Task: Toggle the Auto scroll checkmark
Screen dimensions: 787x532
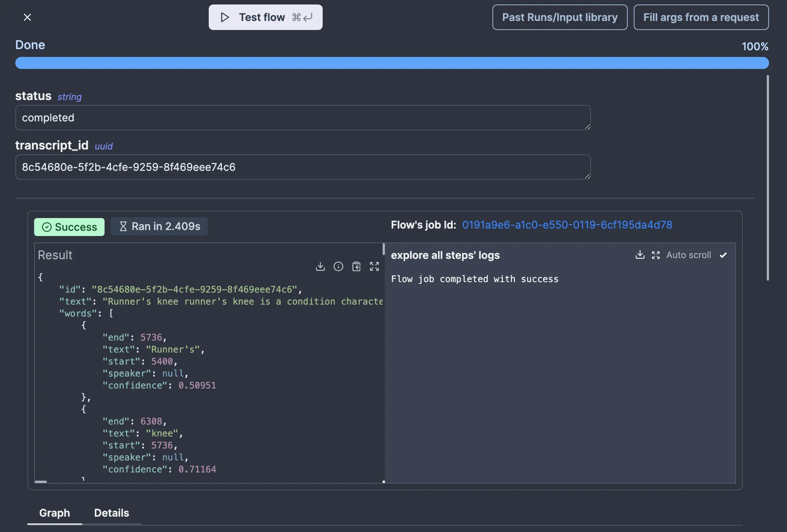Action: pos(723,255)
